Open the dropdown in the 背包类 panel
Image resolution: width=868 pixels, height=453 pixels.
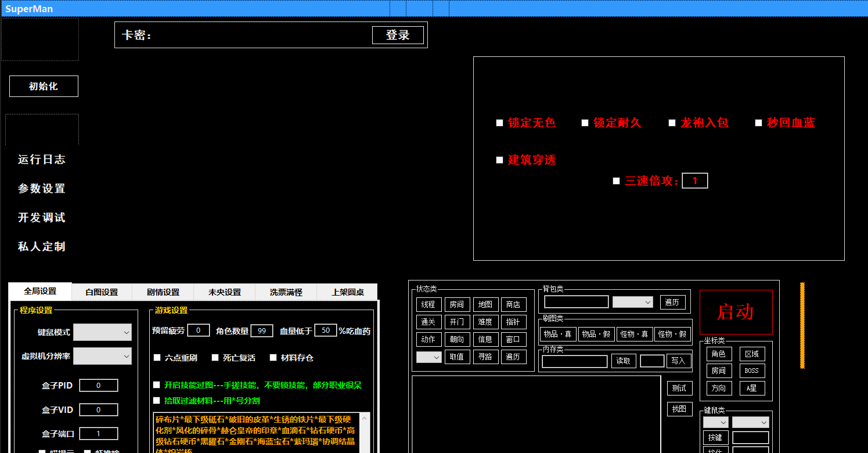632,301
